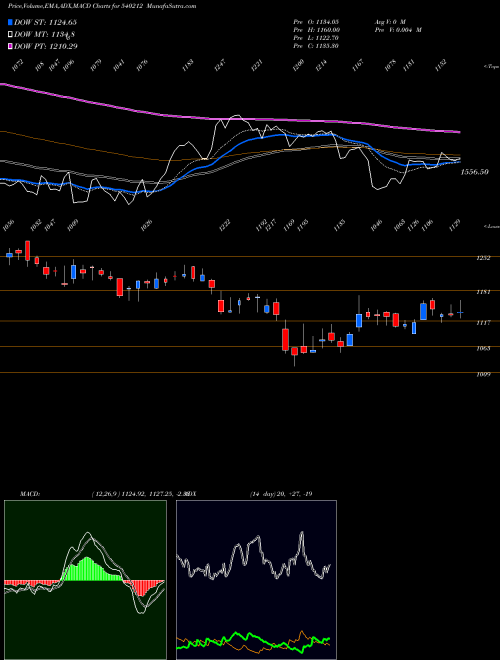This screenshot has width=500, height=660.
Task: Click the white DOW MT legend swatch
Action: 11,34
